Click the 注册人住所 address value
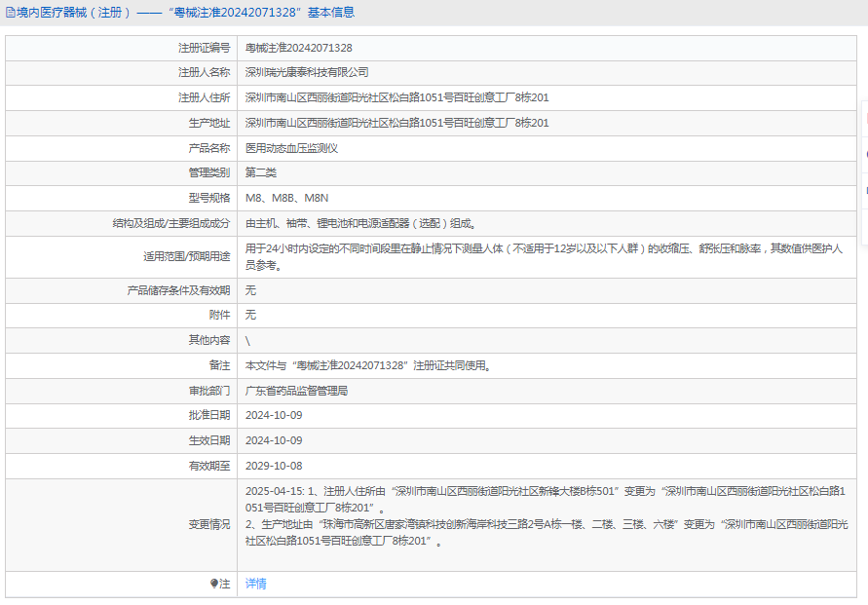The image size is (868, 605). (396, 98)
